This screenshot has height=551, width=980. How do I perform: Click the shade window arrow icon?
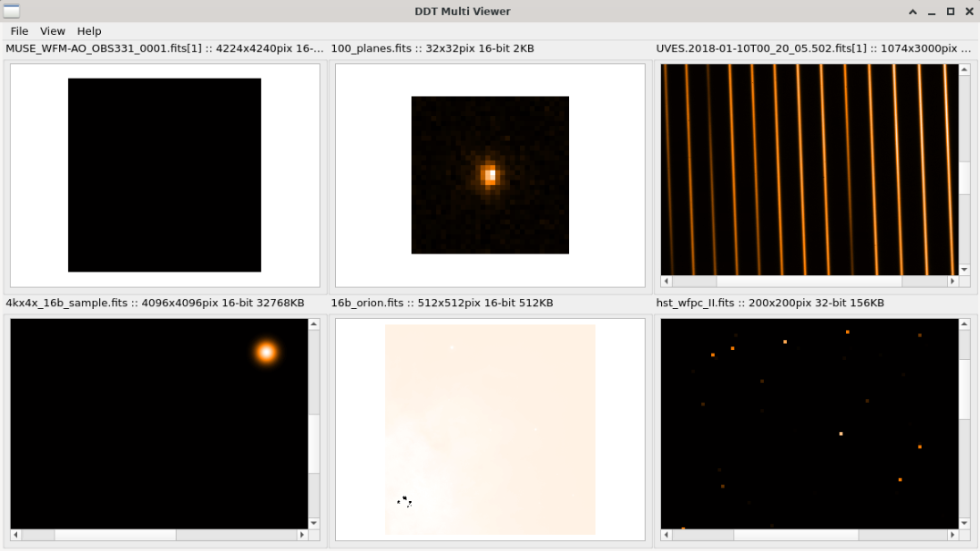pos(911,11)
